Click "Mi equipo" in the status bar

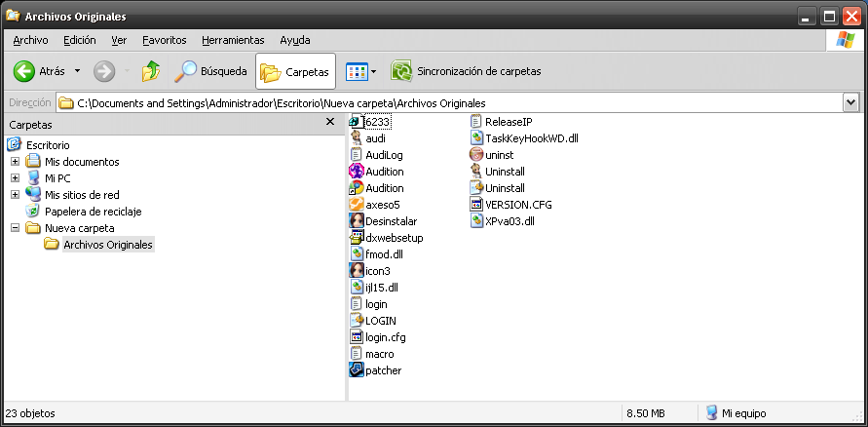744,413
